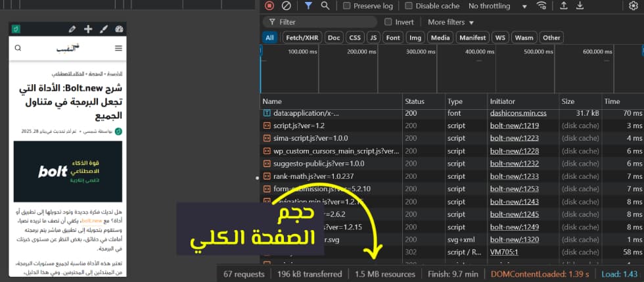Open the site hamburger menu
Viewport: 644px width, 282px height.
(119, 48)
